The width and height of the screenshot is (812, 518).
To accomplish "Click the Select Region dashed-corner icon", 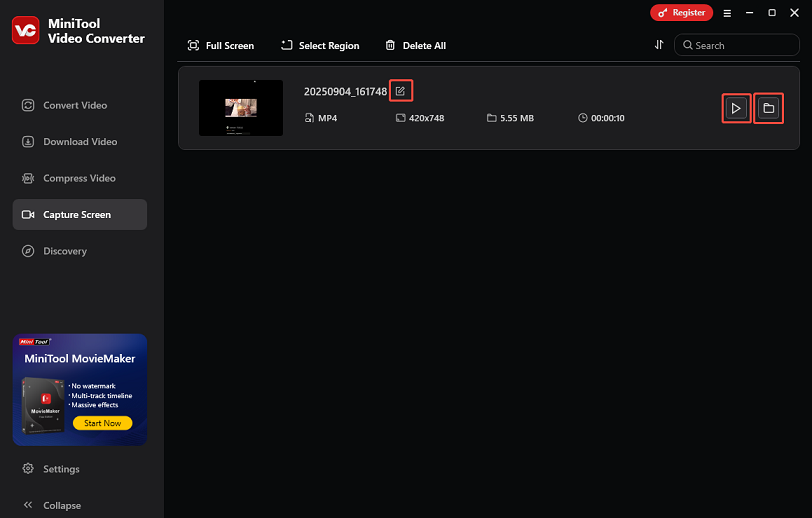I will coord(286,45).
